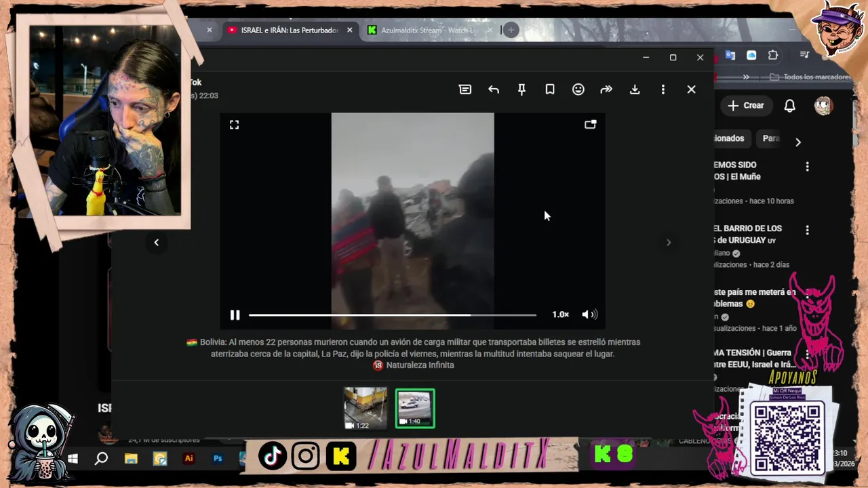
Task: Switch video to picture-in-picture mode
Action: click(x=590, y=125)
